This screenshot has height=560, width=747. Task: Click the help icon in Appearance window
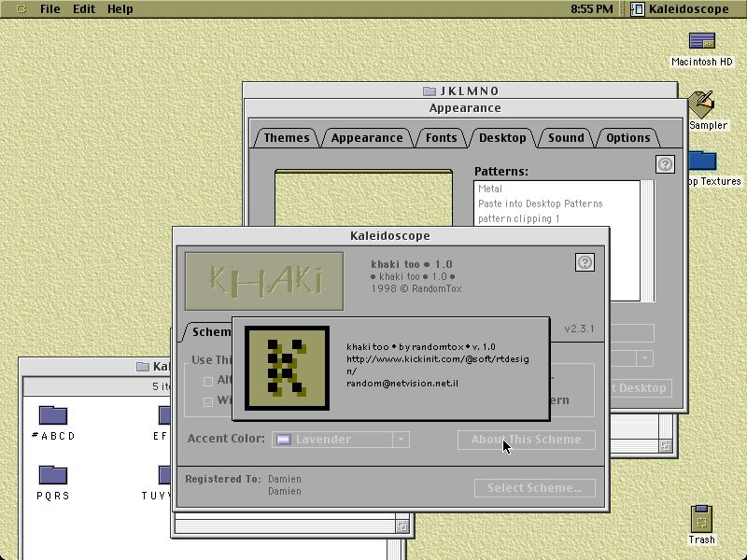[665, 164]
